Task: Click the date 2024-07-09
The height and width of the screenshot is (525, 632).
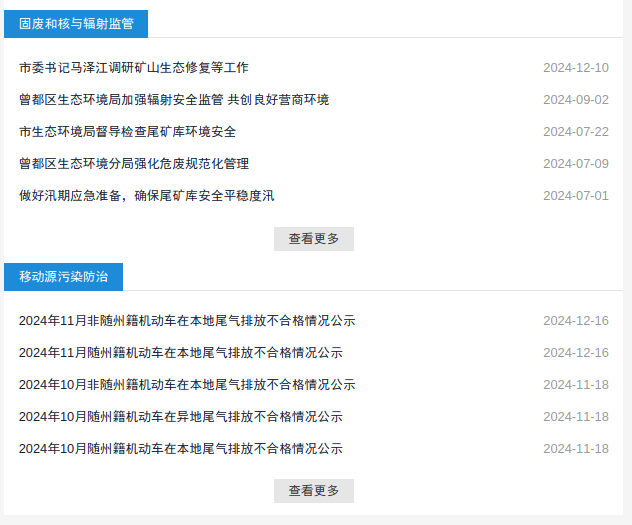Action: coord(576,164)
